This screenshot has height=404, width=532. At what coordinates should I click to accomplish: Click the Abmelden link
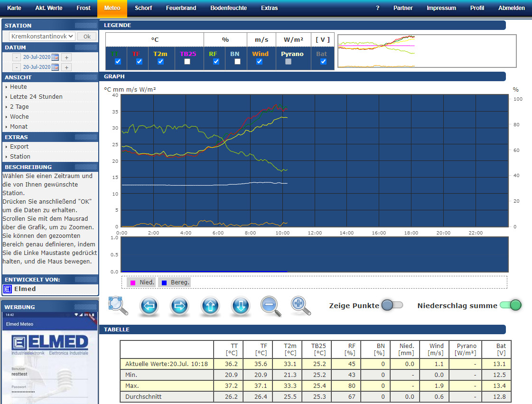pyautogui.click(x=511, y=8)
